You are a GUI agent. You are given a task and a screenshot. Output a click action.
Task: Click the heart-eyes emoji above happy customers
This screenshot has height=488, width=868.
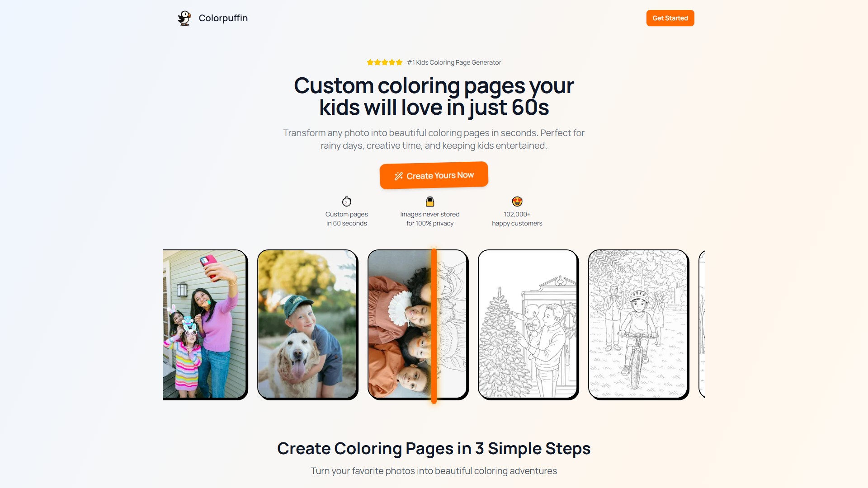click(517, 202)
